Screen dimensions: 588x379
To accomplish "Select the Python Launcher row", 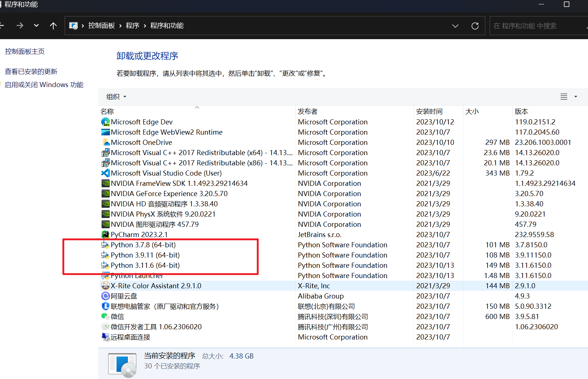I will [343, 275].
